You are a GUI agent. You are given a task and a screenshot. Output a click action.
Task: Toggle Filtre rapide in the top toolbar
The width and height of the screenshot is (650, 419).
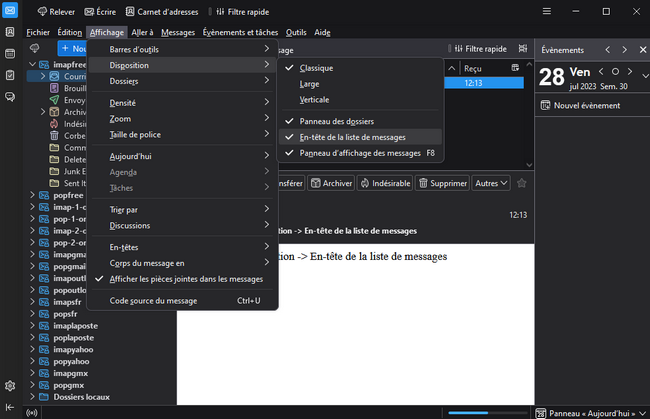[243, 12]
